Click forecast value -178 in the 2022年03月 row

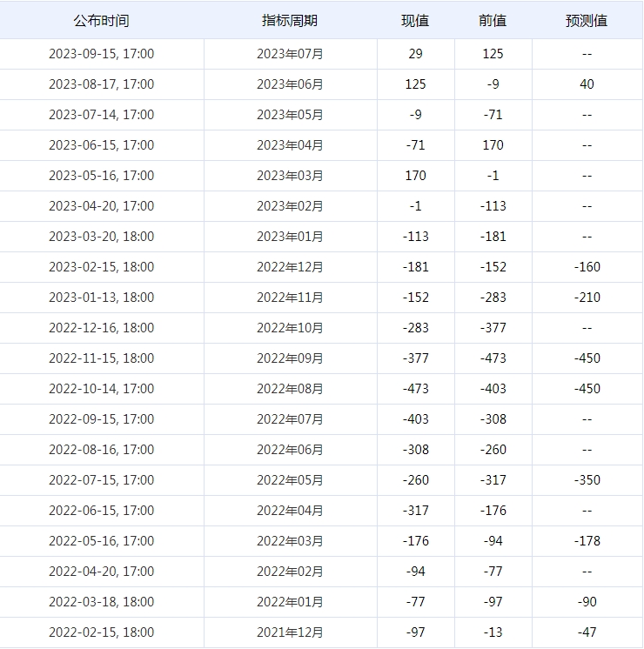click(x=587, y=541)
